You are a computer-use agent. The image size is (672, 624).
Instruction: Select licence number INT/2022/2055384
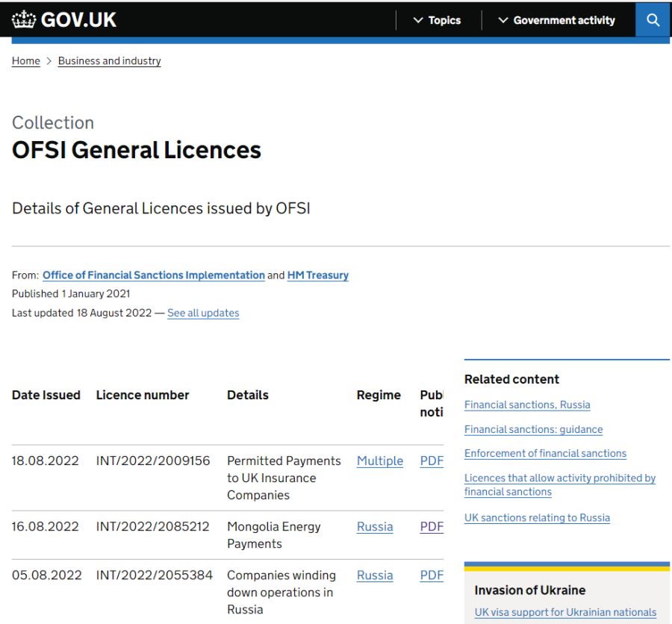155,575
